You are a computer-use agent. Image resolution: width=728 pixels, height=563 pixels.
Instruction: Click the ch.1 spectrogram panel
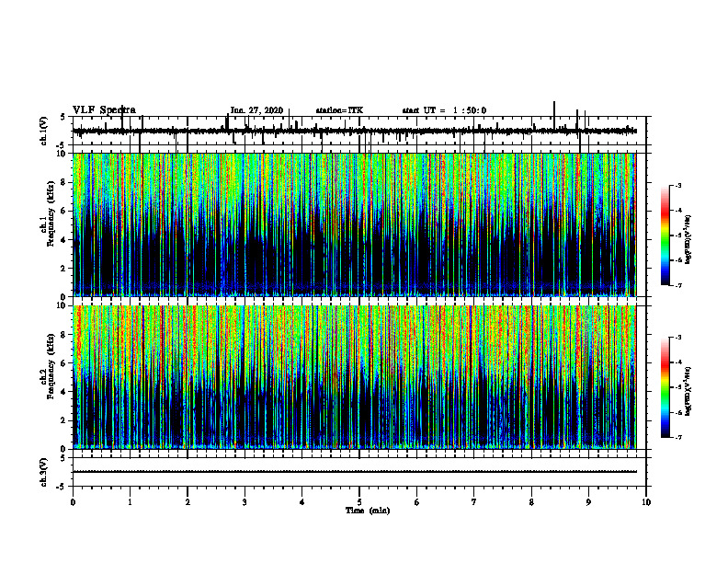354,224
